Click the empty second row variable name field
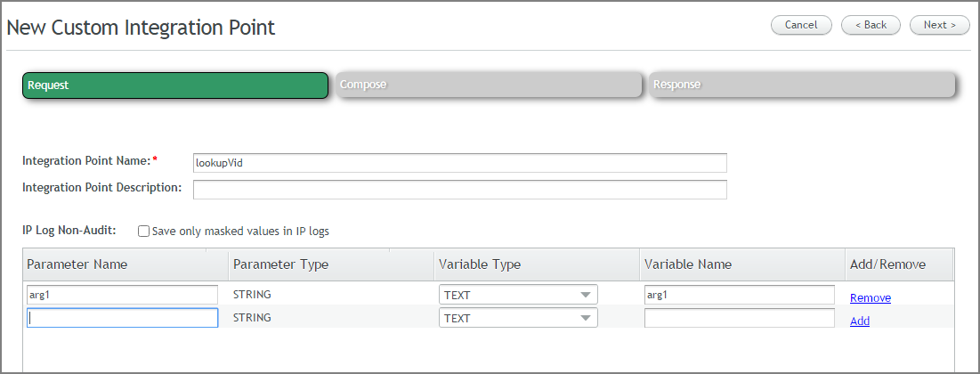This screenshot has height=374, width=980. pyautogui.click(x=740, y=318)
